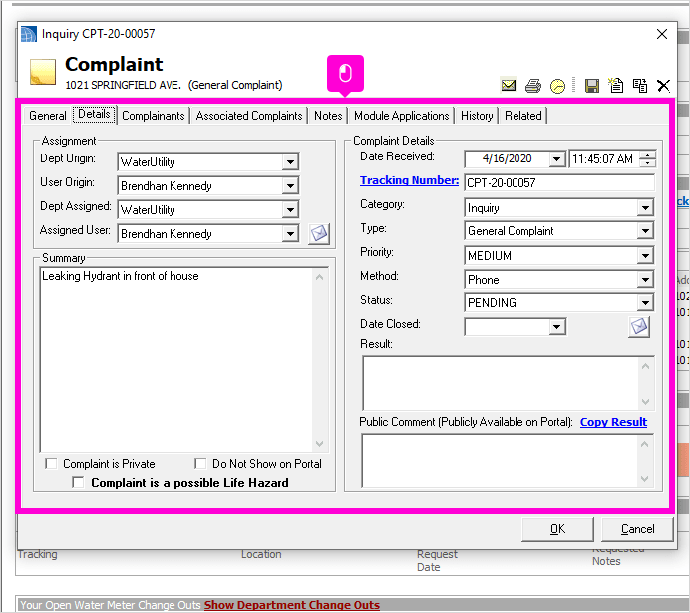Check Do Not Show on Portal
The height and width of the screenshot is (613, 690).
click(x=200, y=463)
